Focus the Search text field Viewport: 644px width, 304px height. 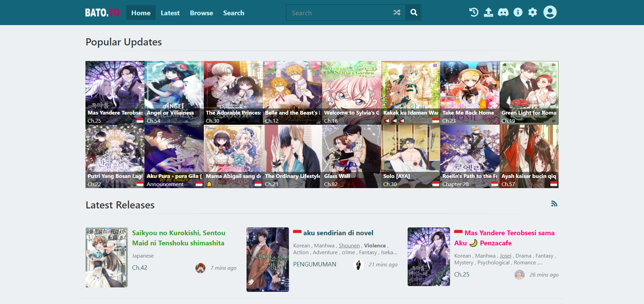[x=339, y=13]
